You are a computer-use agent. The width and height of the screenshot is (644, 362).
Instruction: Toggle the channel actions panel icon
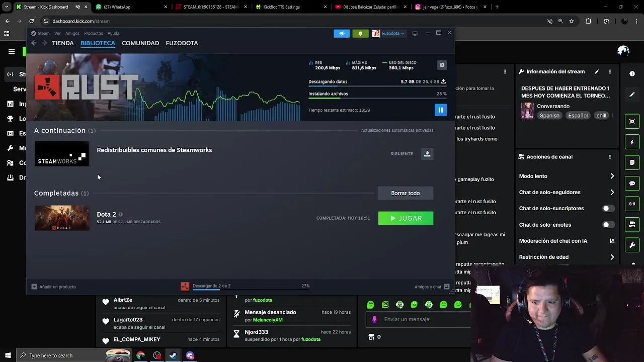632,225
